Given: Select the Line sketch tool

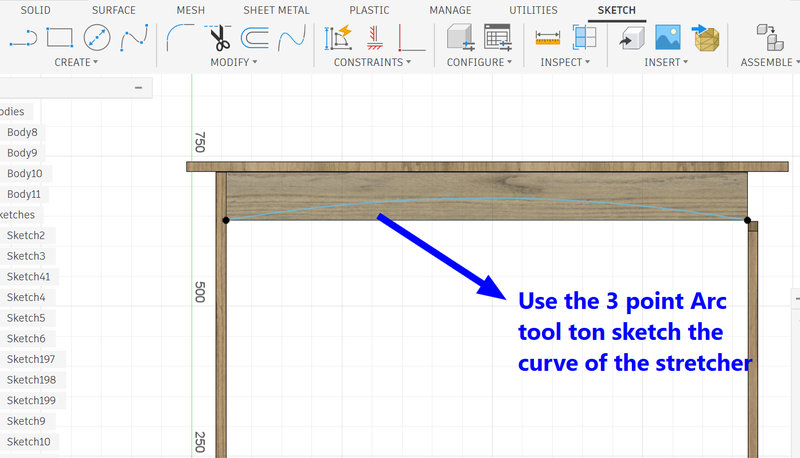Looking at the screenshot, I should coord(24,38).
